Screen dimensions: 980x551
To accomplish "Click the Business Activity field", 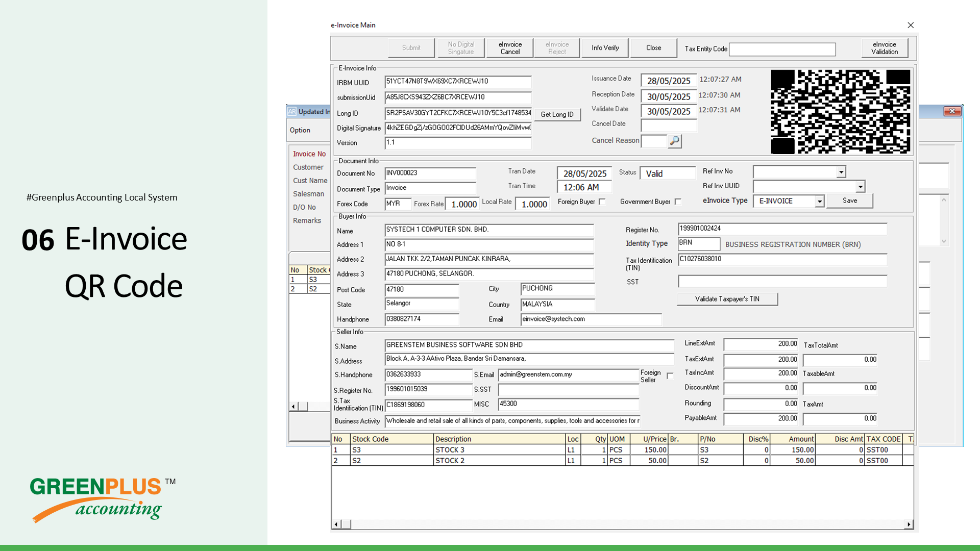I will point(512,421).
